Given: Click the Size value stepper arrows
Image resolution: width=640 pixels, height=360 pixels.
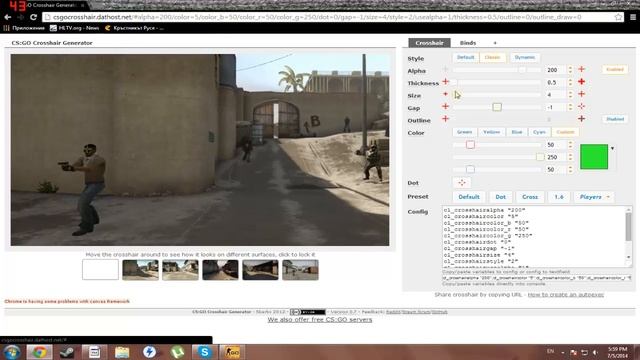Looking at the screenshot, I should (x=570, y=95).
